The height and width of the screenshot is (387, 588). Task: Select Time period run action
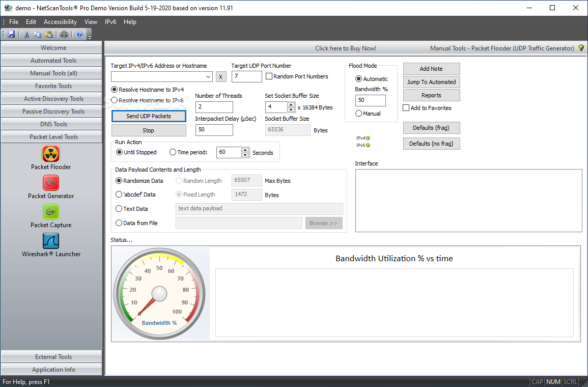(x=188, y=152)
